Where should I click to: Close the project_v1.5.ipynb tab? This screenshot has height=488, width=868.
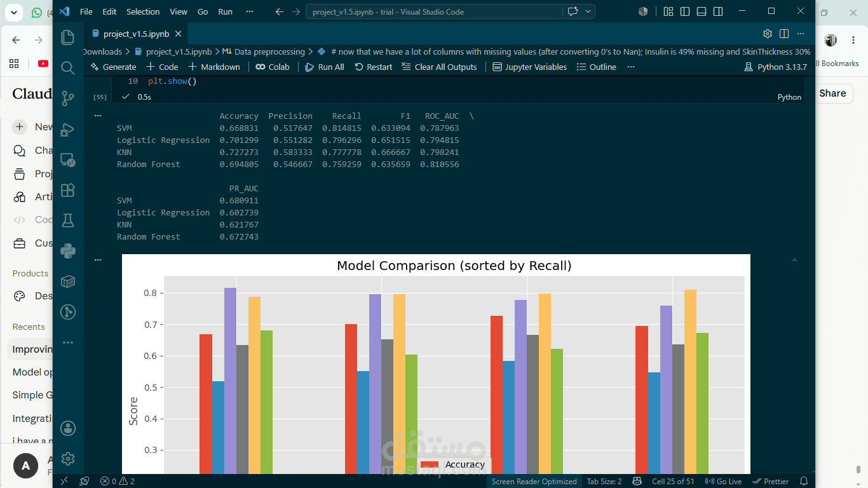point(179,34)
